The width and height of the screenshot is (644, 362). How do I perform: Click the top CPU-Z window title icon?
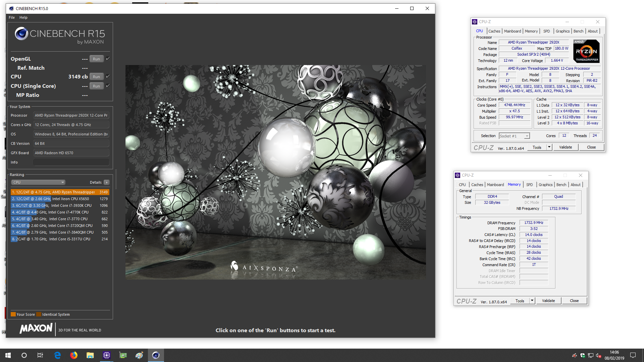coord(475,22)
